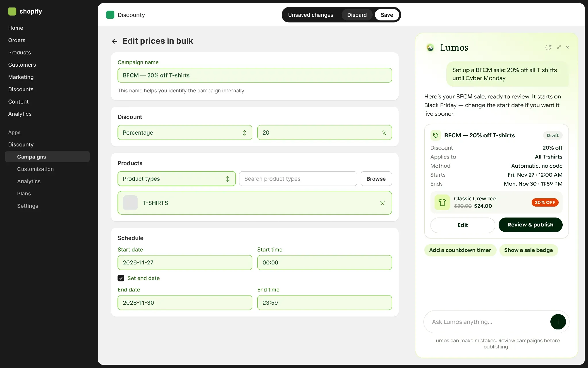This screenshot has height=368, width=588.
Task: Click the 'BFCM — 20% off T-shirts' card title
Action: coord(479,135)
